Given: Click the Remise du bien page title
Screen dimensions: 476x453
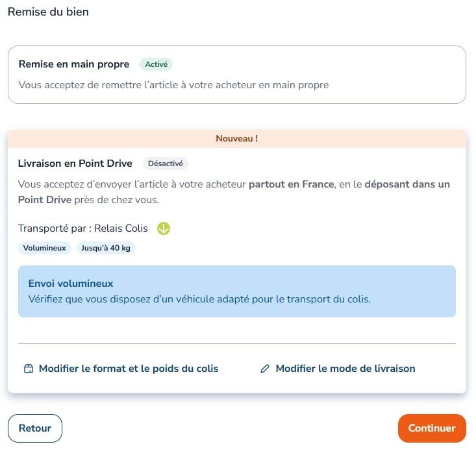Looking at the screenshot, I should [48, 12].
